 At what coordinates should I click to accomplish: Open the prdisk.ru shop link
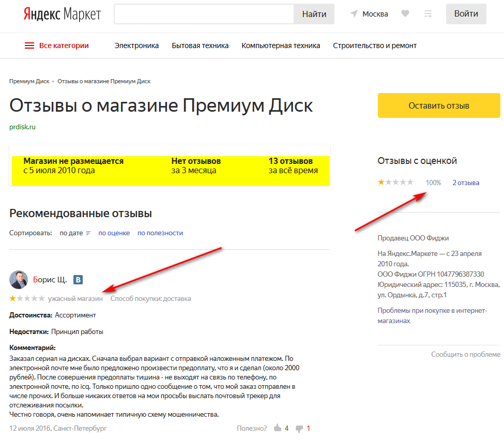point(22,127)
